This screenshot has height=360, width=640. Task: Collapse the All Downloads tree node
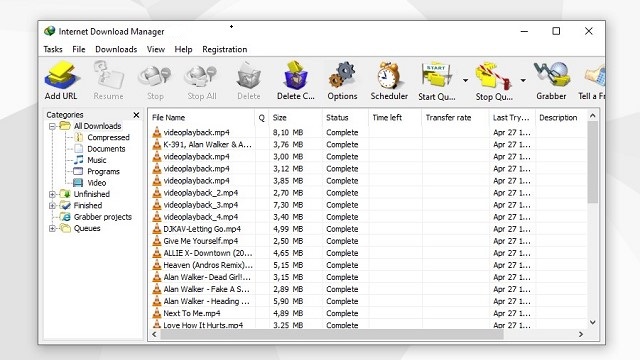pos(52,126)
